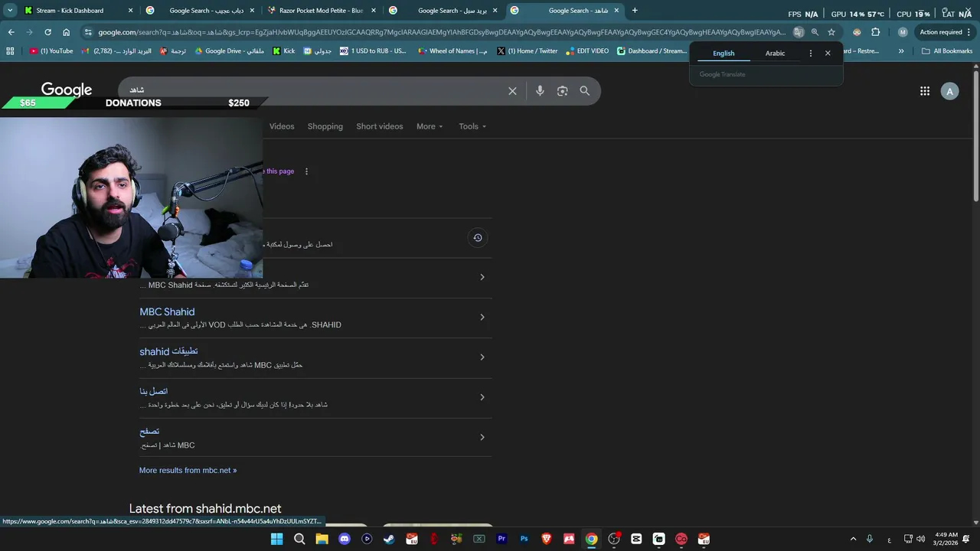Go to Google homepage via logo

pyautogui.click(x=67, y=90)
